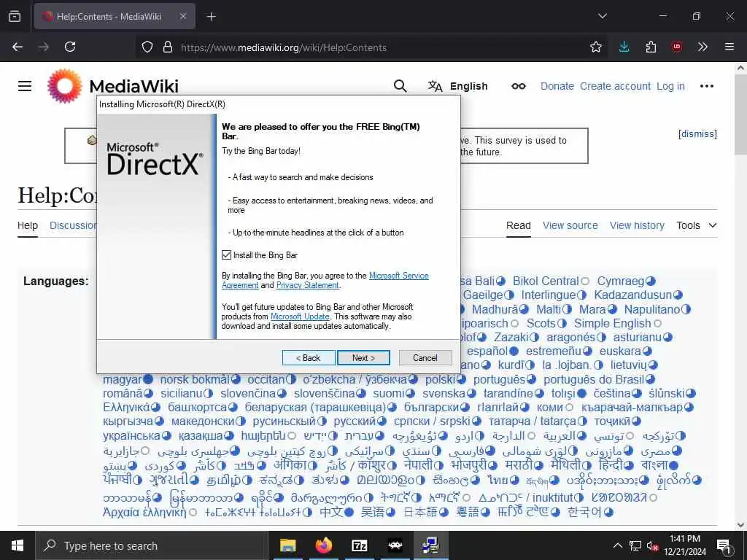Select the Help:Contents browser tab
The height and width of the screenshot is (560, 747).
tap(115, 16)
